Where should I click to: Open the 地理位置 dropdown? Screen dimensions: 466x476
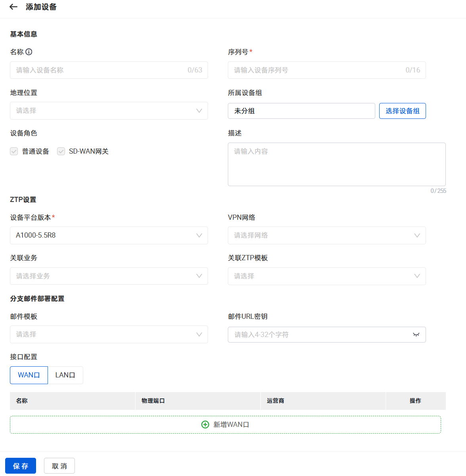(x=109, y=111)
